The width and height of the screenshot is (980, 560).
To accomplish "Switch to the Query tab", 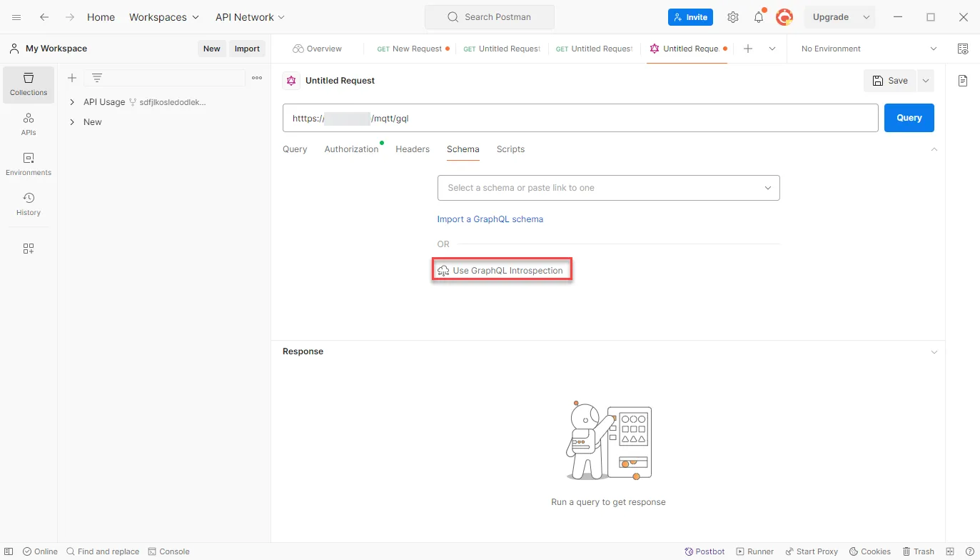I will 295,149.
